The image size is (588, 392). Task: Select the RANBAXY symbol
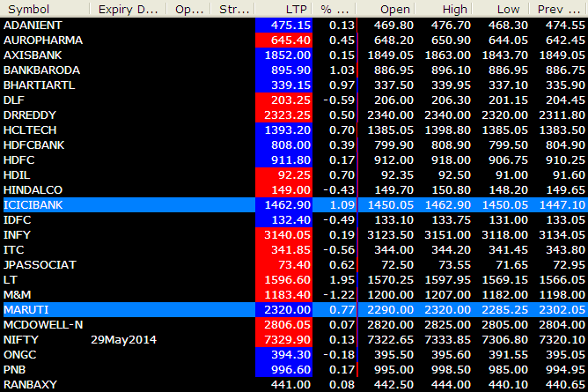[31, 385]
